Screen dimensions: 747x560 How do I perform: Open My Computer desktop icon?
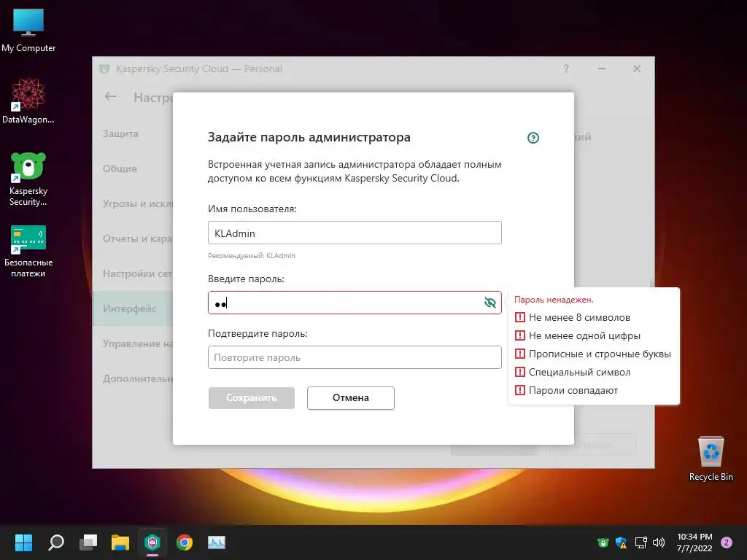pos(28,31)
